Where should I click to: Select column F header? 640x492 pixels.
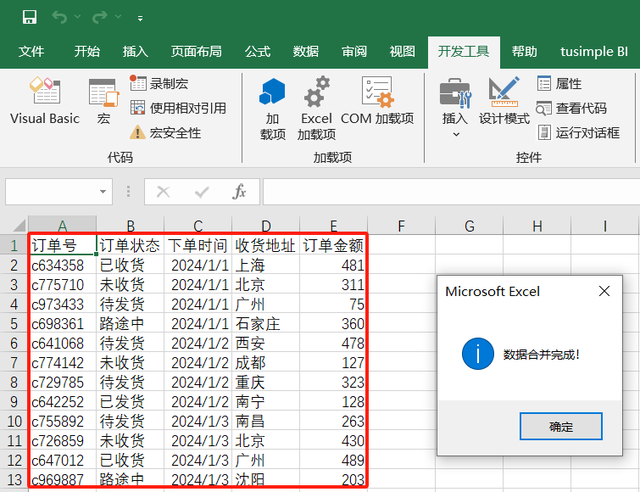click(401, 225)
